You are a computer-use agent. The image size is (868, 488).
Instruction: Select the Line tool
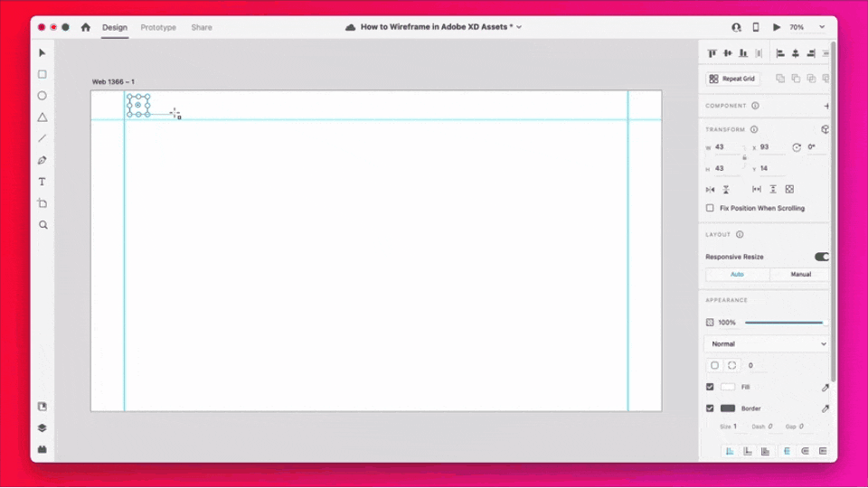42,138
